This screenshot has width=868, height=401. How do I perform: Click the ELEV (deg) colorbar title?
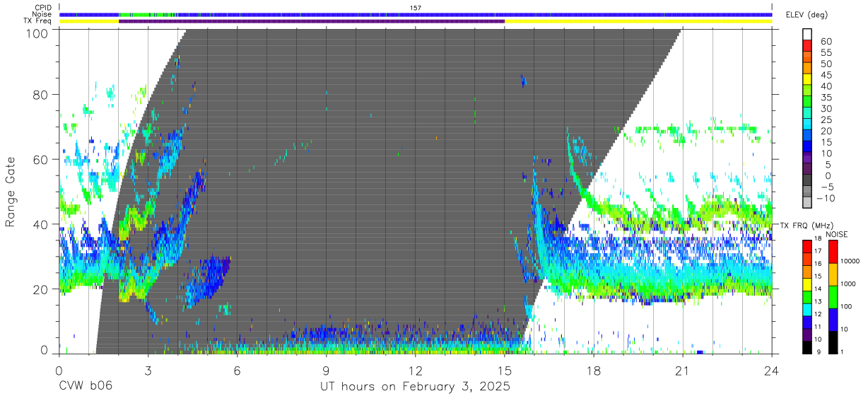tap(807, 15)
